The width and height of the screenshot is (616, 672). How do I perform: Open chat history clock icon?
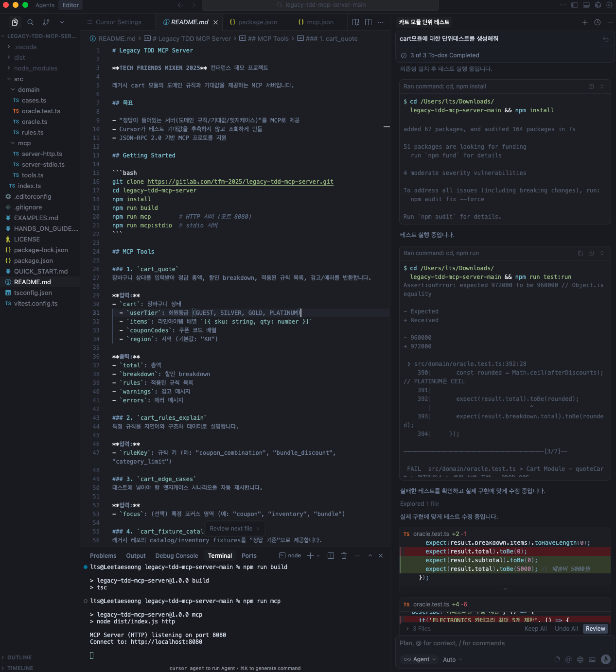(598, 22)
